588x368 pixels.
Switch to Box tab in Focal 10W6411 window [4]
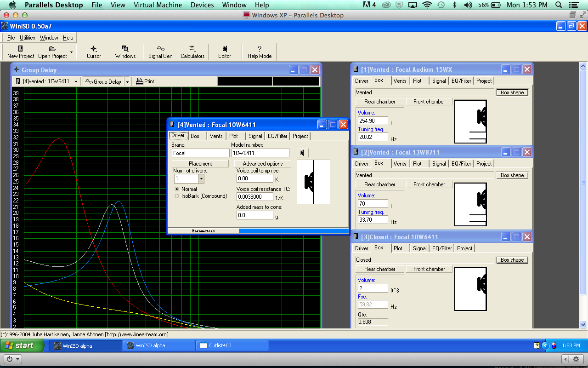195,136
